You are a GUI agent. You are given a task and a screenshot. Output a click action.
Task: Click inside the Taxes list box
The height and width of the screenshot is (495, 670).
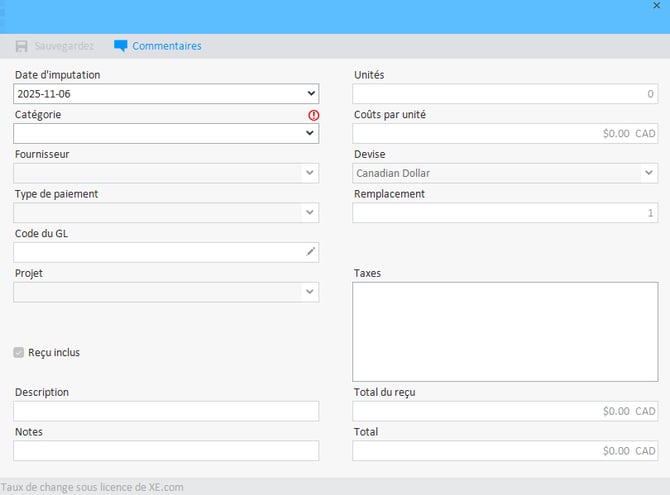pyautogui.click(x=505, y=331)
